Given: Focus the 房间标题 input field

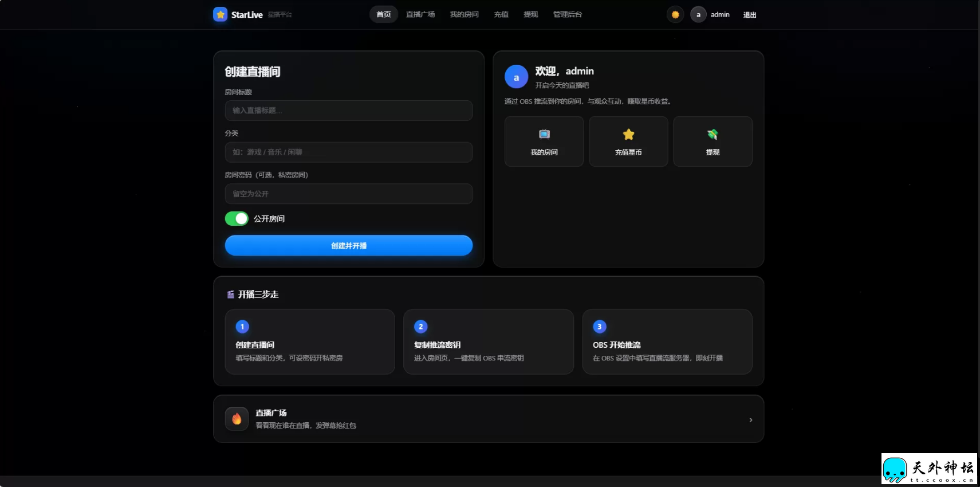Looking at the screenshot, I should coord(349,111).
